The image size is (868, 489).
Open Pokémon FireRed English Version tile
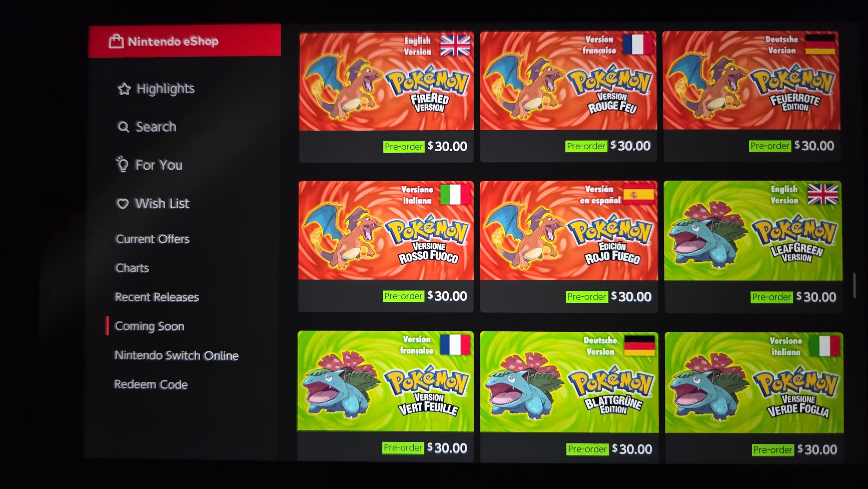[x=386, y=97]
